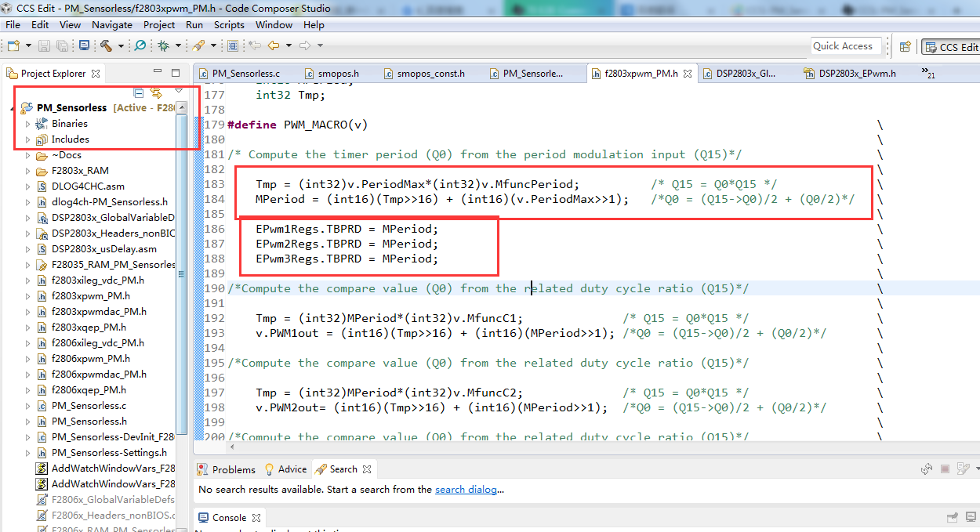Open the Build hammer dropdown arrow
This screenshot has width=980, height=532.
coord(121,46)
